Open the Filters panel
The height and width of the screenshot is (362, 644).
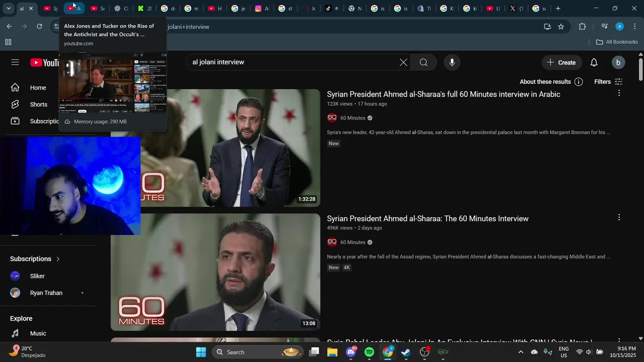608,82
